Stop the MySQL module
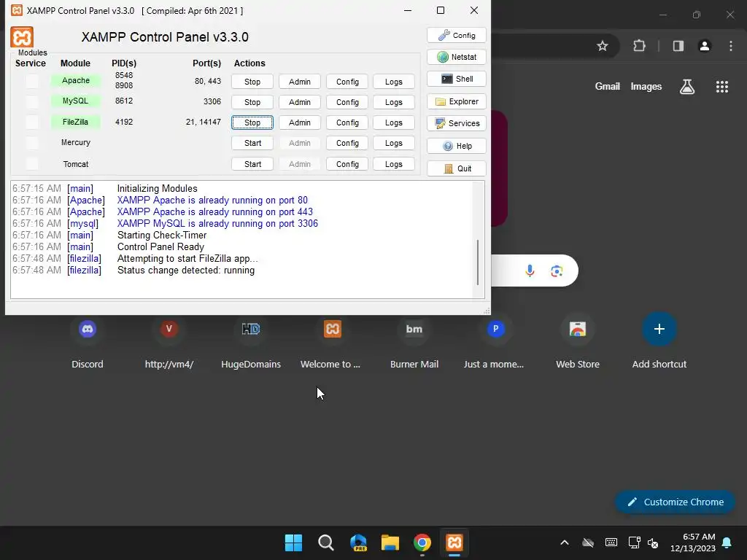 point(252,102)
